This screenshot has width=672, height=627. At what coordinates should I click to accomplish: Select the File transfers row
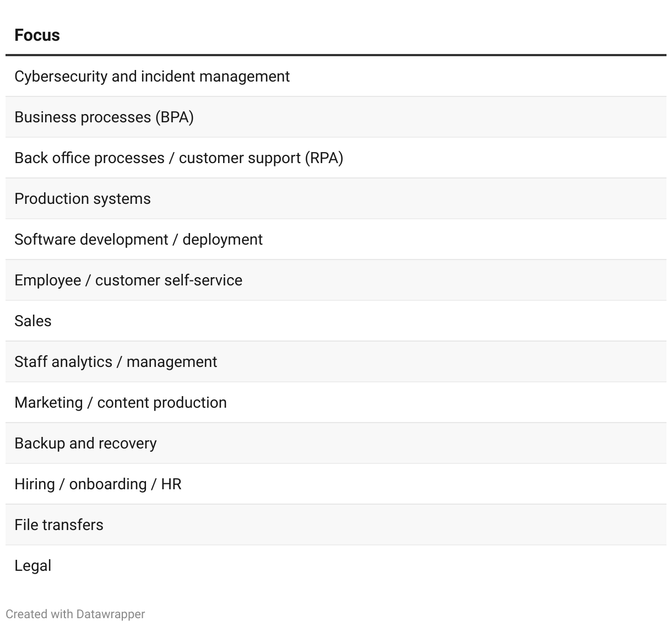pyautogui.click(x=59, y=525)
